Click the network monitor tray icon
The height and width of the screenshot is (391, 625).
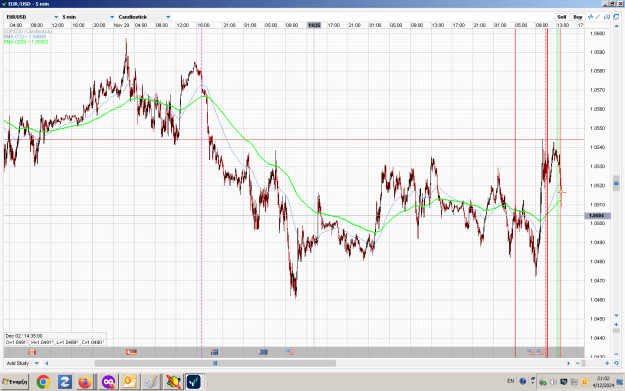point(564,382)
